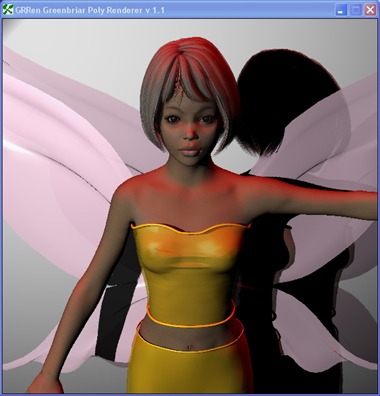Click the title bar text GRRen Greenbriar Poly Renderer
The height and width of the screenshot is (396, 380).
tap(90, 10)
